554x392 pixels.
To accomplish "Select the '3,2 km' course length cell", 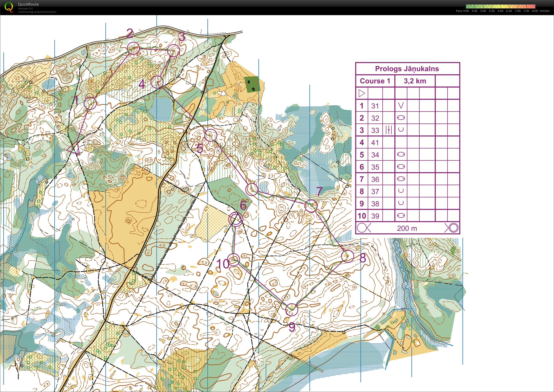I will (x=415, y=81).
